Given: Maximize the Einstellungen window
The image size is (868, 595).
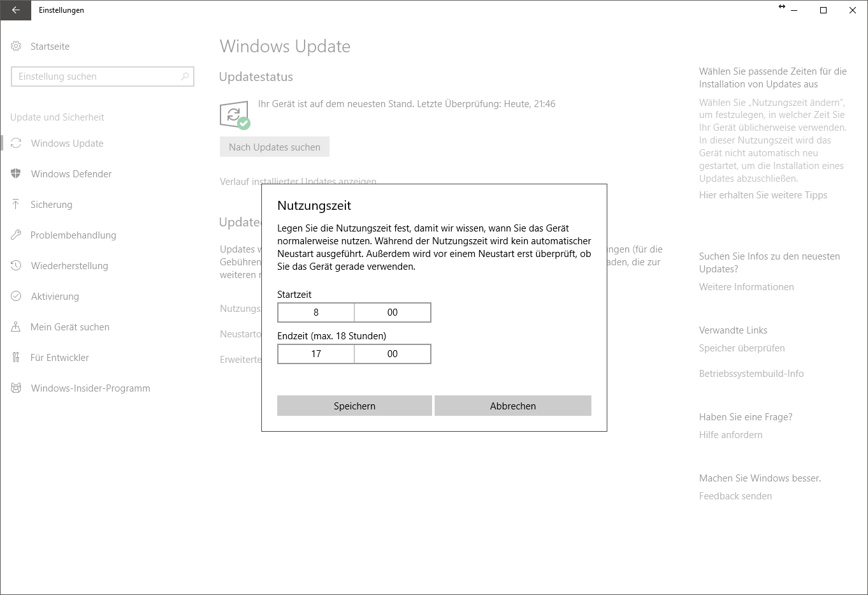Looking at the screenshot, I should tap(823, 10).
